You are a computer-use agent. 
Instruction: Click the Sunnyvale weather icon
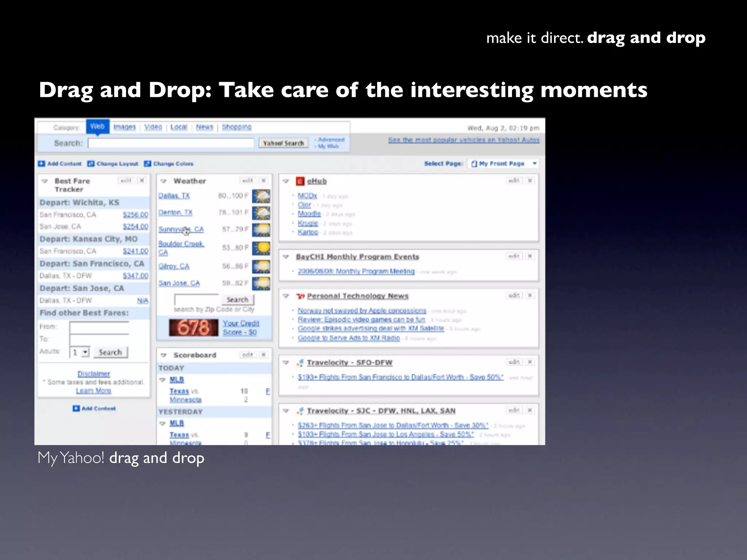pyautogui.click(x=261, y=230)
